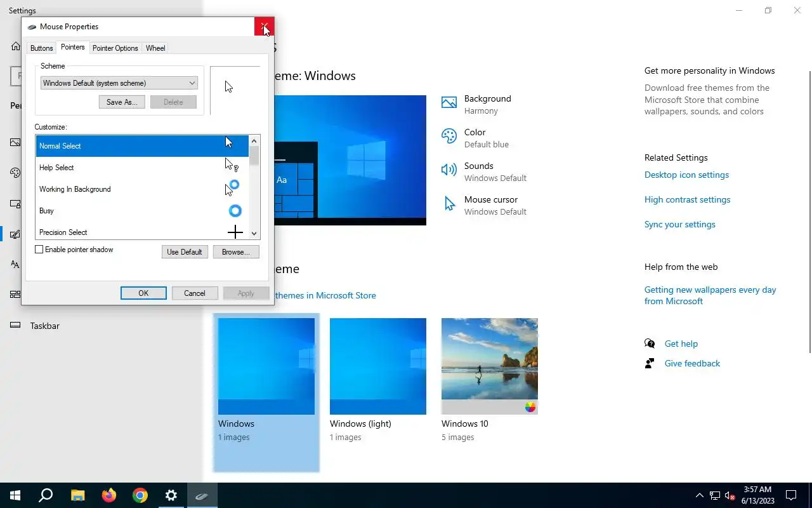The height and width of the screenshot is (508, 812).
Task: Click the Customize list scrollbar thumb
Action: [254, 156]
